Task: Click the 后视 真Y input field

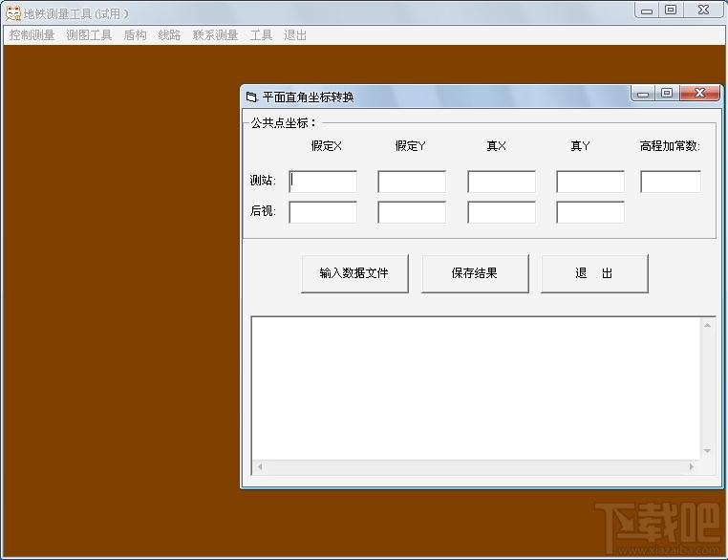Action: 590,212
